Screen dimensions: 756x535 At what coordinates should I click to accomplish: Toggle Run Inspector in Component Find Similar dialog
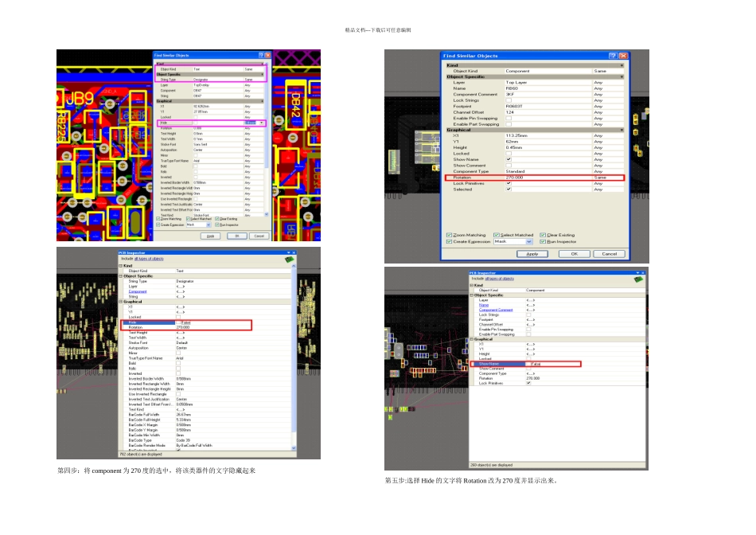[x=543, y=242]
